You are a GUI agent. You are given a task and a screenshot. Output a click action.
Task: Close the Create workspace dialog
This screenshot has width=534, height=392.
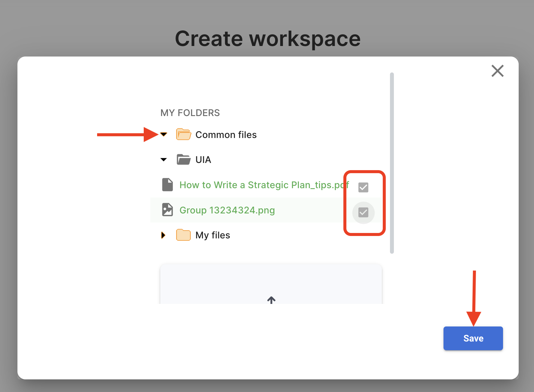497,71
